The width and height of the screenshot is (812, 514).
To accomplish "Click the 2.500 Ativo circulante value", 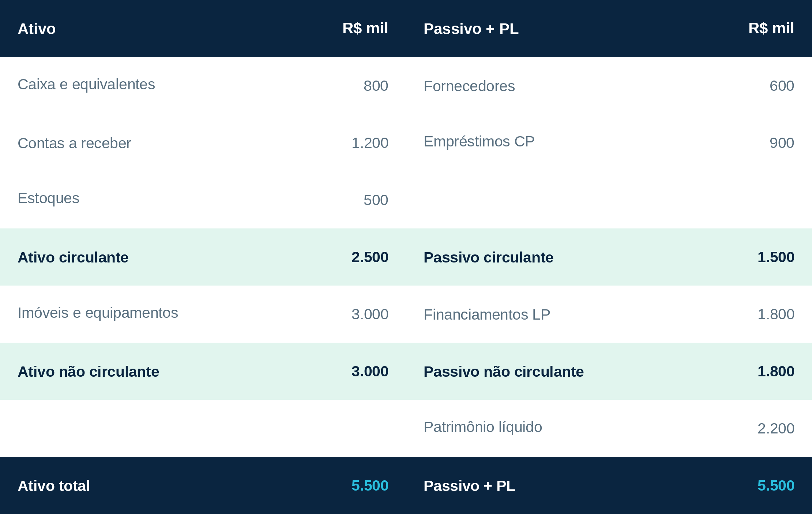I will [x=370, y=257].
